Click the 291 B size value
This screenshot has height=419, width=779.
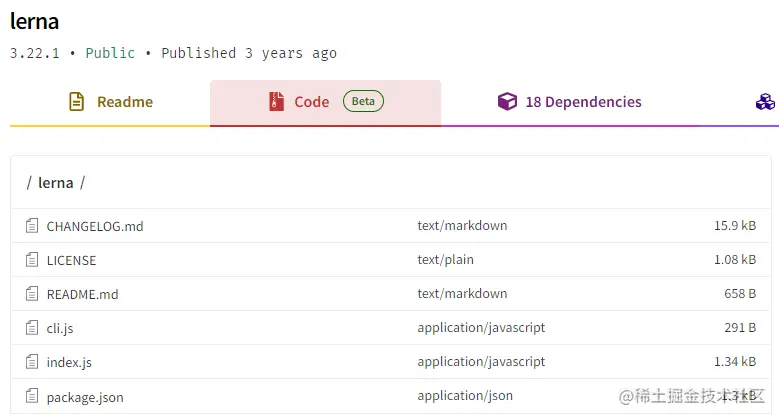click(x=740, y=328)
